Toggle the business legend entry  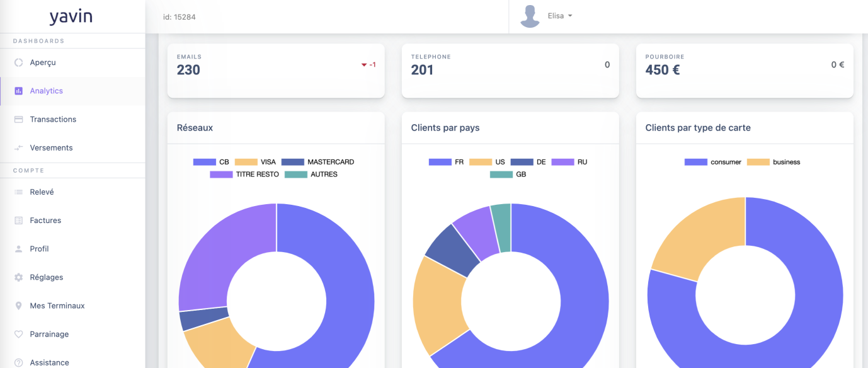tap(774, 162)
